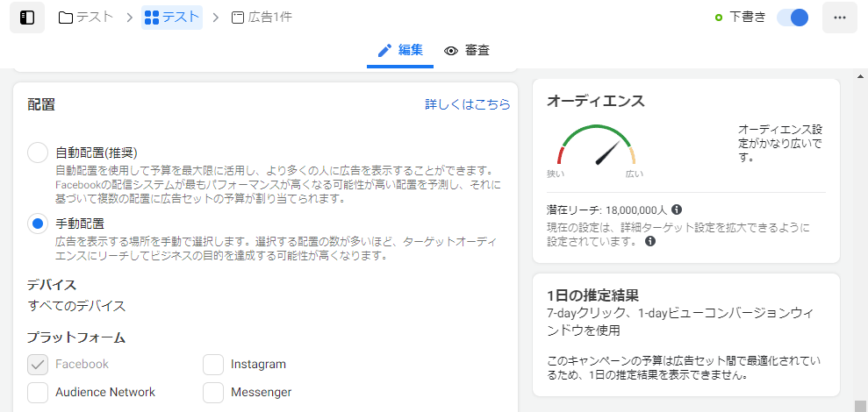Click the audience size gauge meter
Screen dimensions: 868x412
click(x=596, y=146)
